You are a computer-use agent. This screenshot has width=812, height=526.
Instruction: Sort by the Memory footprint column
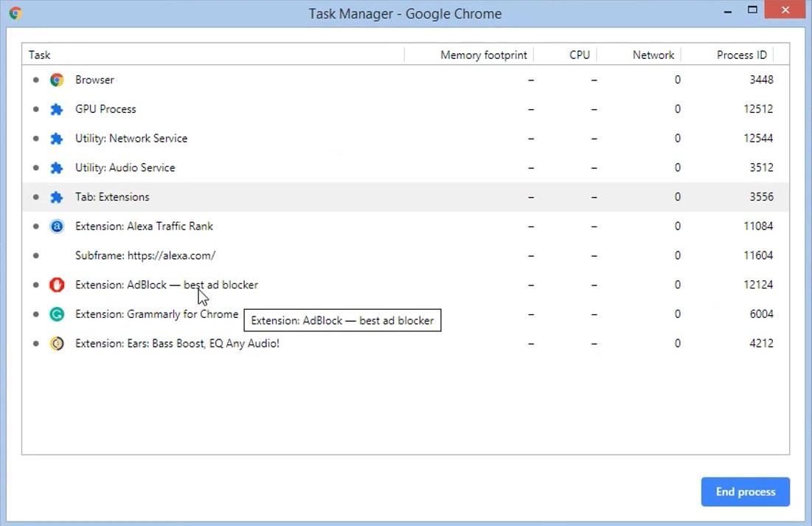tap(468, 55)
